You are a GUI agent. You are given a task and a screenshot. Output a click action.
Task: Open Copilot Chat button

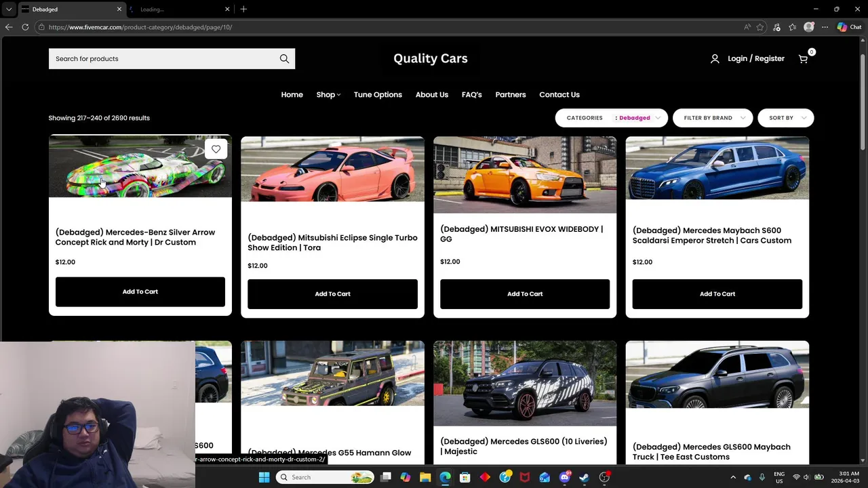[x=849, y=27]
